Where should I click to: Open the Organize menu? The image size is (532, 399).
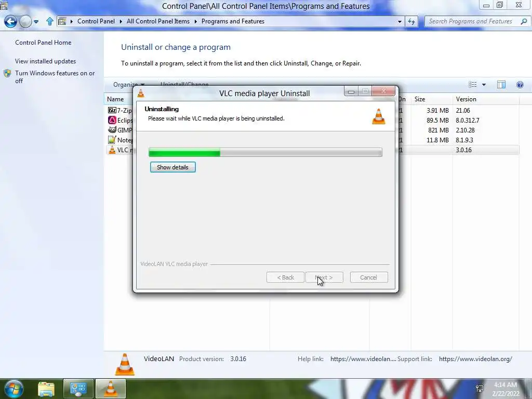click(x=129, y=85)
